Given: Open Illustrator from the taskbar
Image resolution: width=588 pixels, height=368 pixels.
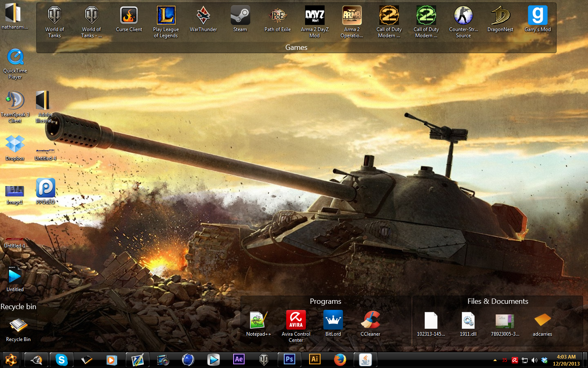Looking at the screenshot, I should point(314,360).
